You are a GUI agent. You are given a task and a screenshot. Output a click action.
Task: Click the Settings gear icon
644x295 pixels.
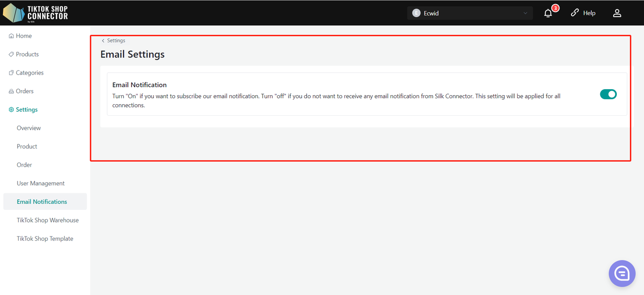[12, 110]
